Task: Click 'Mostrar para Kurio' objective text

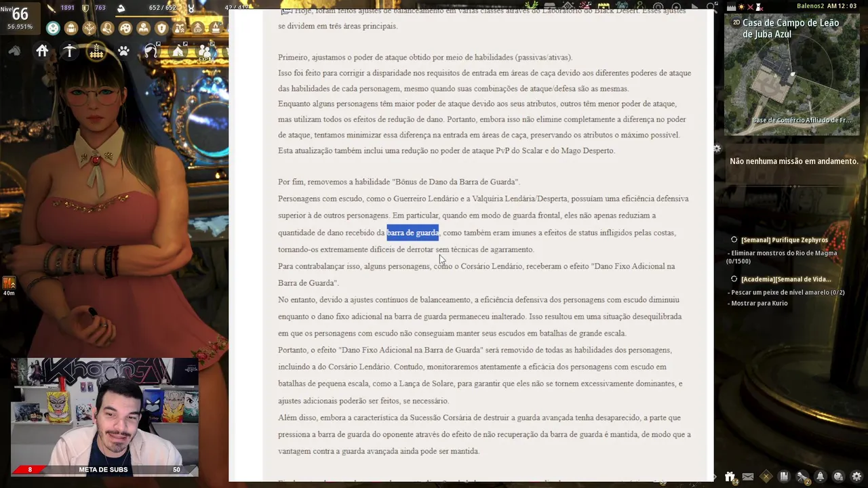Action: 759,303
